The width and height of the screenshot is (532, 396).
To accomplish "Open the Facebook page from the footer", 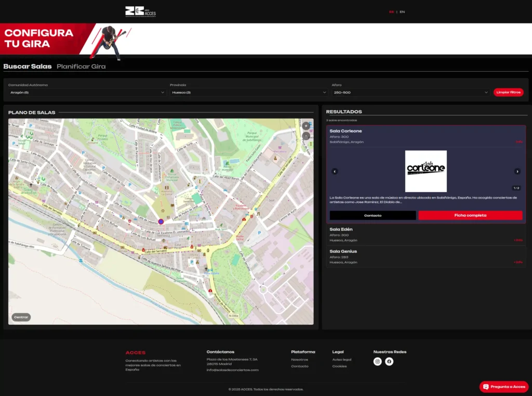I will tap(389, 362).
